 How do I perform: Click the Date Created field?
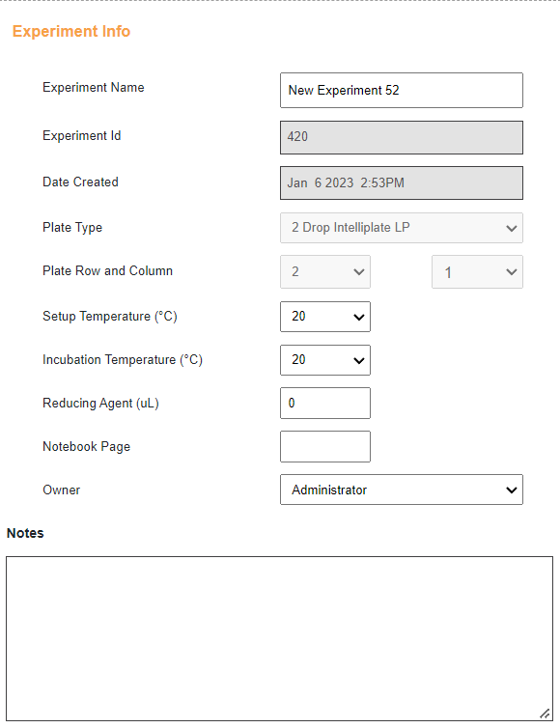(402, 182)
